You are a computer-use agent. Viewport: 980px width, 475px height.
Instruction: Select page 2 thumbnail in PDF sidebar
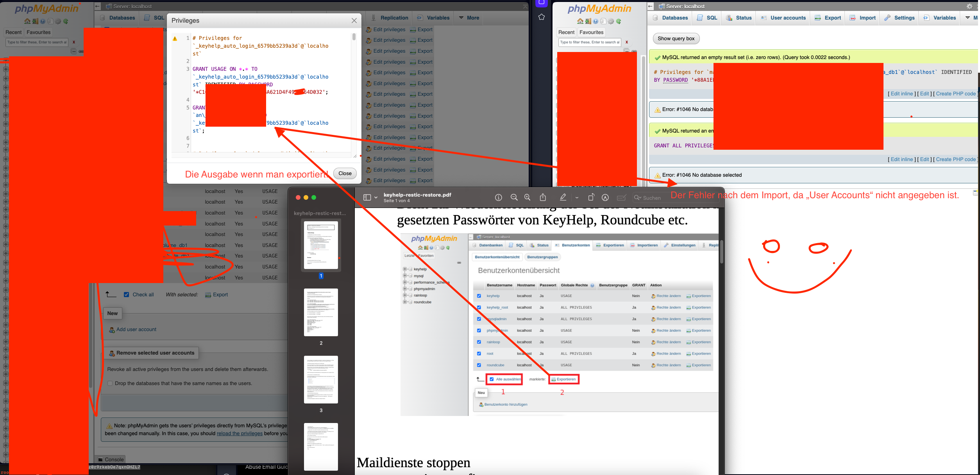(321, 312)
